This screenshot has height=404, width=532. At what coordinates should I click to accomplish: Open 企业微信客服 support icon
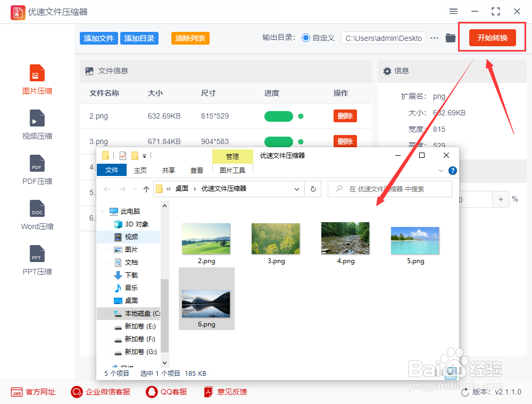(x=77, y=392)
